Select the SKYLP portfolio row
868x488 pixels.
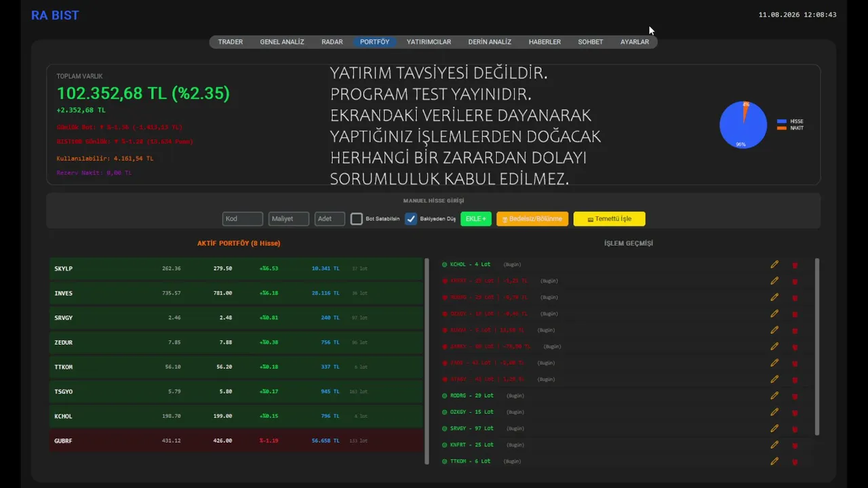[236, 268]
